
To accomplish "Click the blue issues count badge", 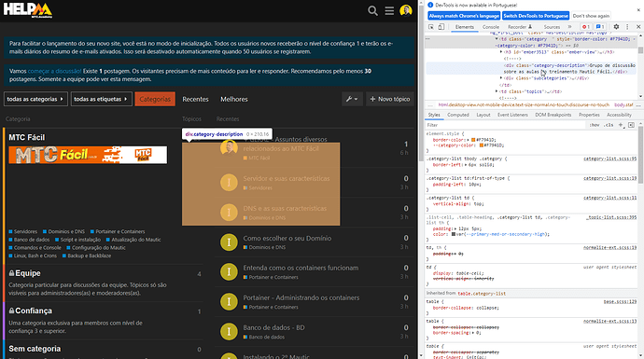I will [600, 27].
